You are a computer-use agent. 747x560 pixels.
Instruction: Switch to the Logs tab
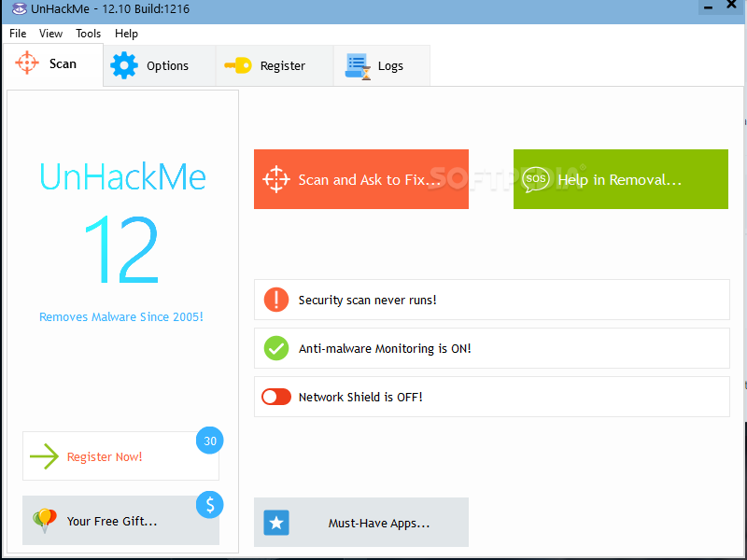pyautogui.click(x=382, y=65)
